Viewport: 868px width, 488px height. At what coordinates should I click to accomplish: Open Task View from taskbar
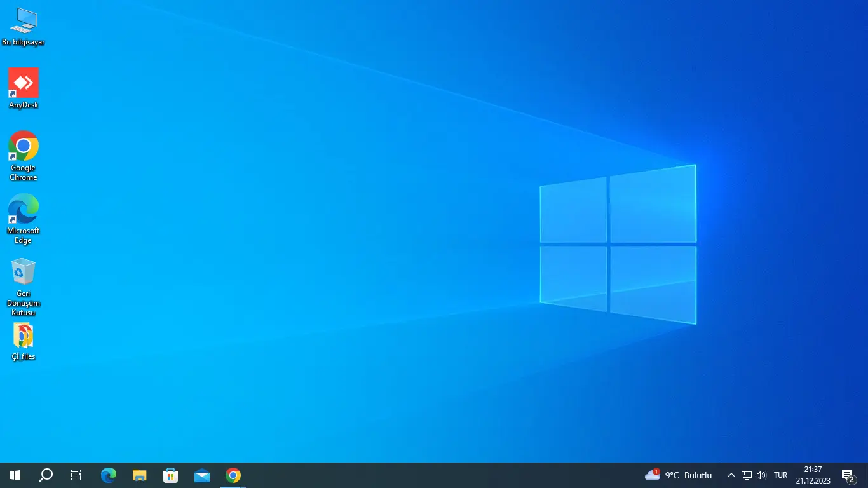(x=76, y=475)
